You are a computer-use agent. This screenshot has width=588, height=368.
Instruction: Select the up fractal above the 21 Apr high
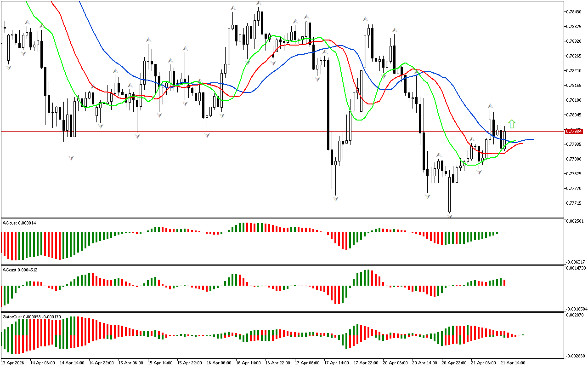click(491, 106)
